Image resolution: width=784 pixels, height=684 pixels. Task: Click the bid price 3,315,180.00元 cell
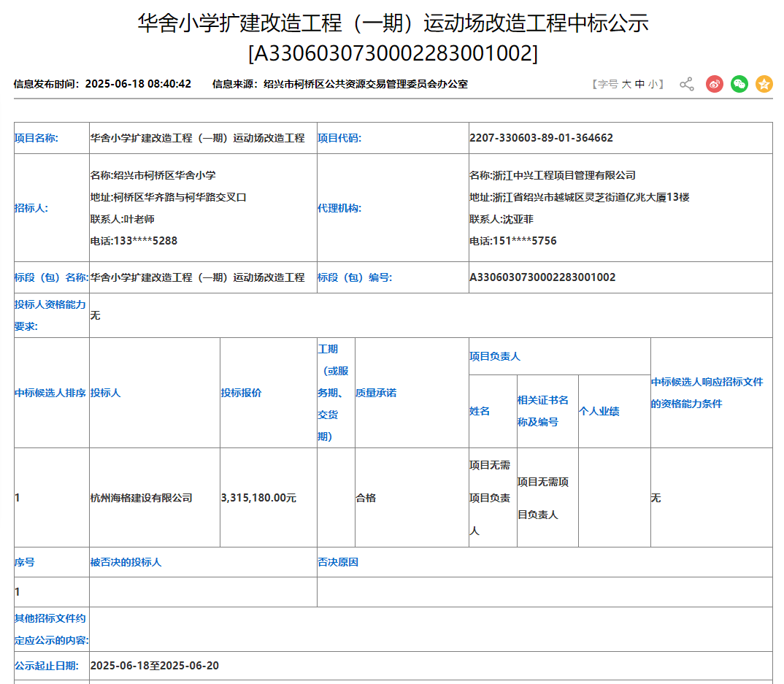click(259, 499)
